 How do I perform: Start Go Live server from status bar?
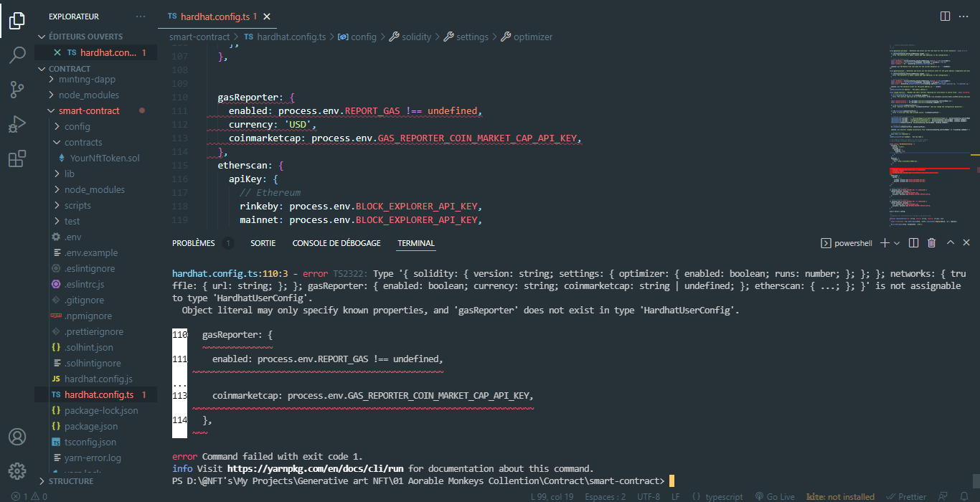[775, 496]
